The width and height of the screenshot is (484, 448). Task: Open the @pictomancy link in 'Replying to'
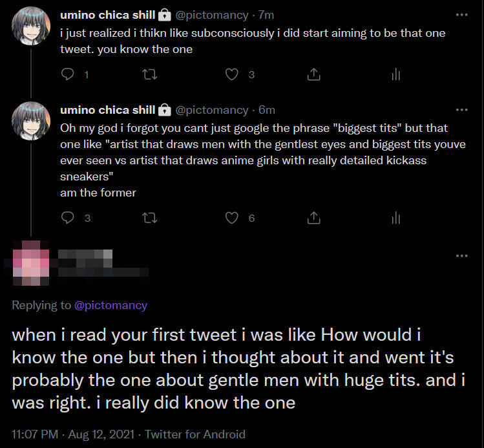click(111, 305)
